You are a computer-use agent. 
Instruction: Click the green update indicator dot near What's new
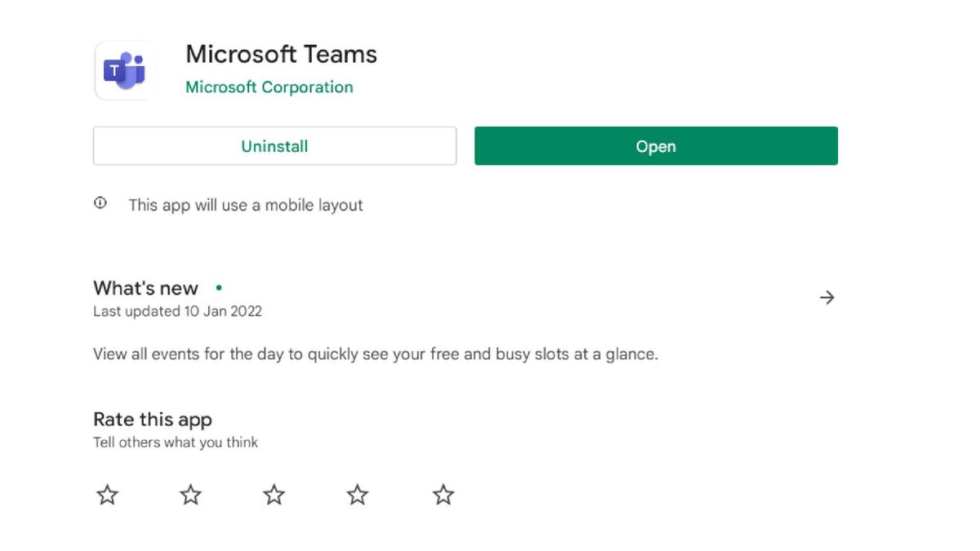coord(217,287)
